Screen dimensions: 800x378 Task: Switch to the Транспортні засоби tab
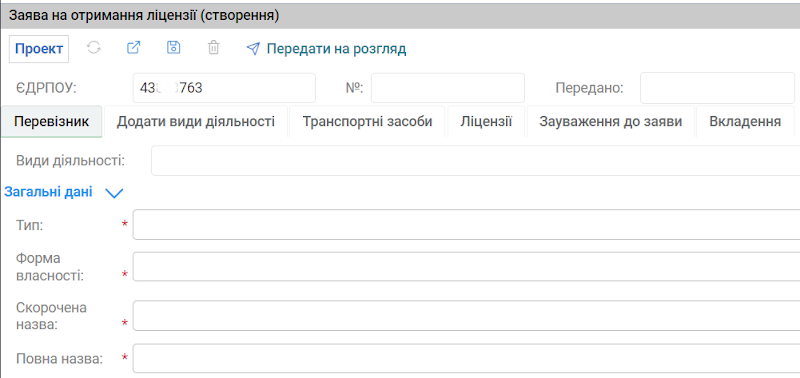point(367,121)
